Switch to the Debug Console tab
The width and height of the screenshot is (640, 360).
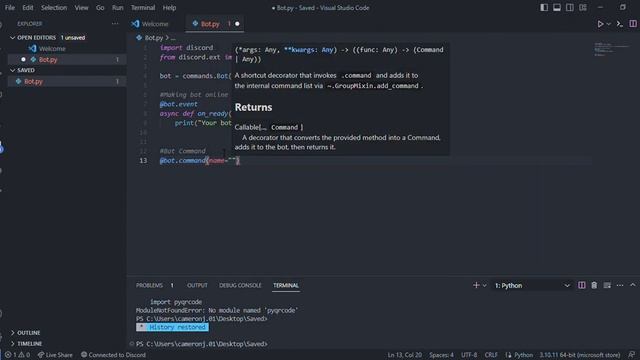pos(240,285)
